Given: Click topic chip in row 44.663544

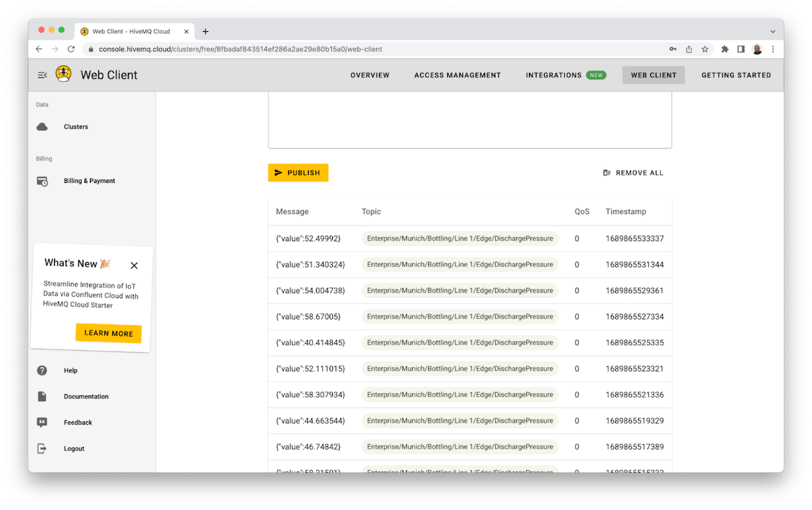Looking at the screenshot, I should click(x=460, y=421).
